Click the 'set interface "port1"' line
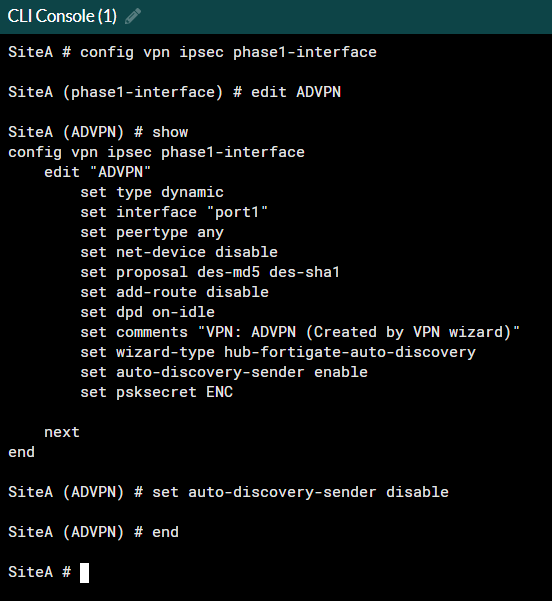This screenshot has height=601, width=552. click(174, 212)
